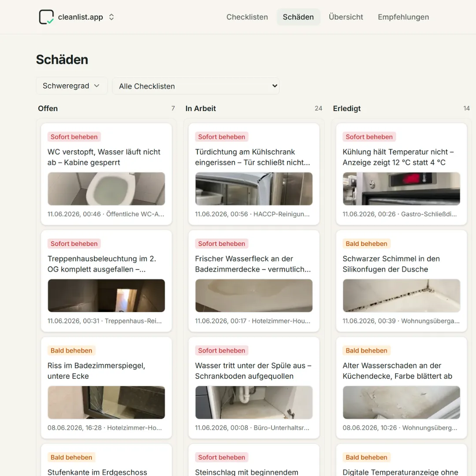This screenshot has width=476, height=476.
Task: Click the Erledigt count '14'
Action: 467,108
